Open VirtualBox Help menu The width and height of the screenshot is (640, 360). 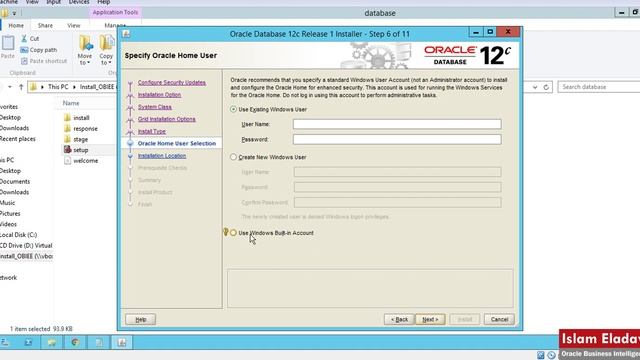coord(104,2)
